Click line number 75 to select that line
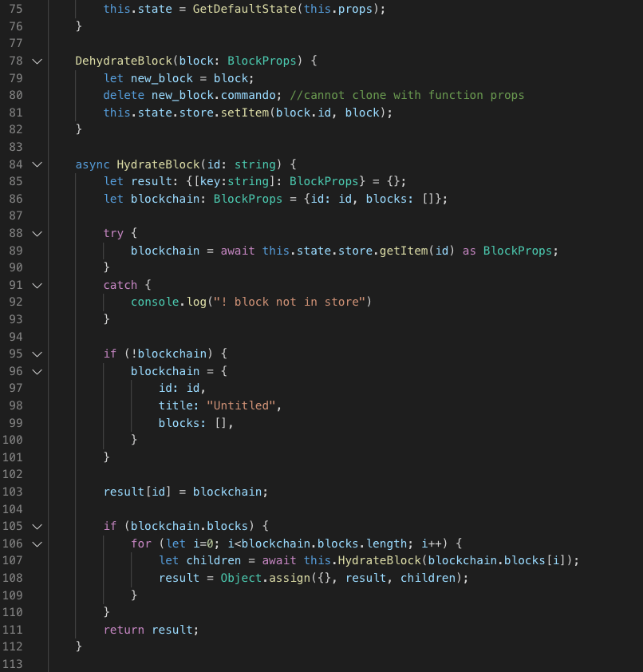This screenshot has width=643, height=672. tap(15, 9)
